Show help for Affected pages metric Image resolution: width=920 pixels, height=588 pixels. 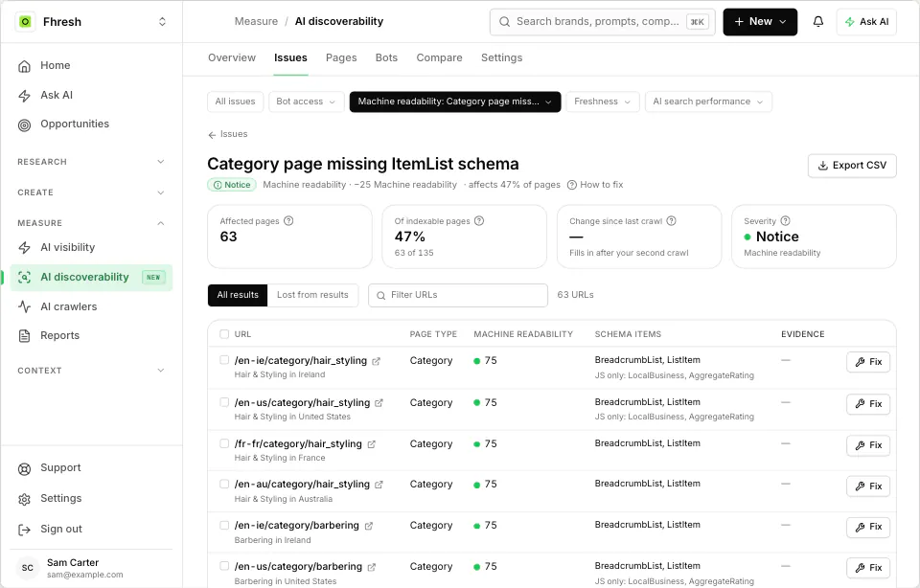pyautogui.click(x=288, y=221)
